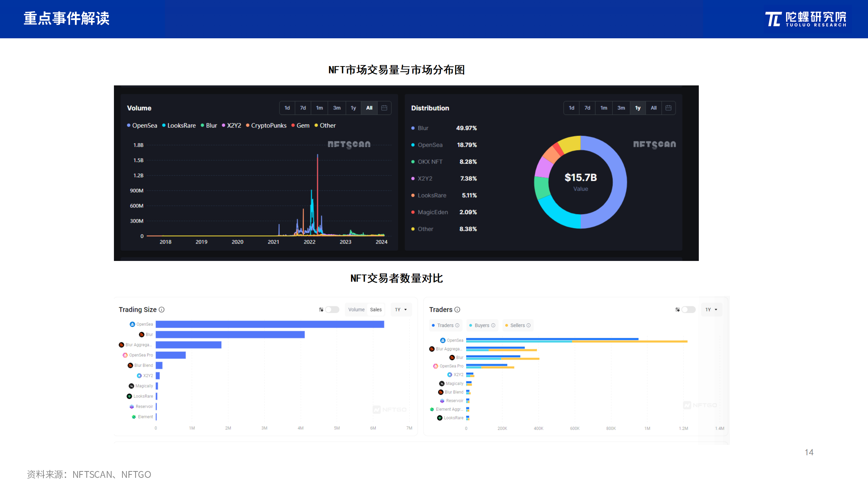The image size is (868, 488).
Task: Click the Traders legend chip
Action: pos(445,325)
